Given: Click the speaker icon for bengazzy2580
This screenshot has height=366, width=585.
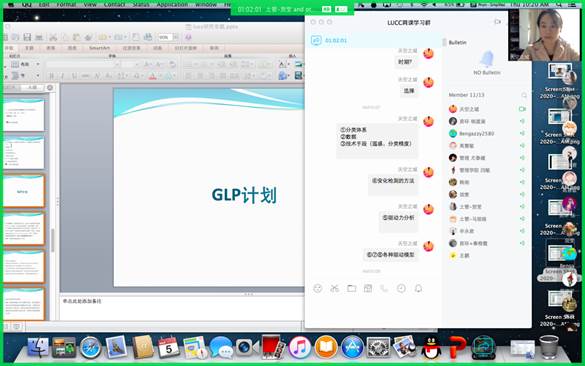Looking at the screenshot, I should click(x=522, y=133).
